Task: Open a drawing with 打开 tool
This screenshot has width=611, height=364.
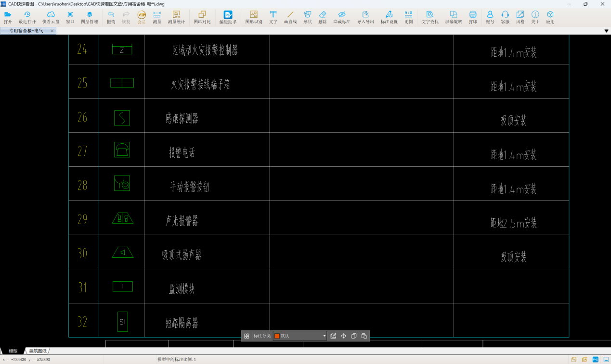Action: 8,17
